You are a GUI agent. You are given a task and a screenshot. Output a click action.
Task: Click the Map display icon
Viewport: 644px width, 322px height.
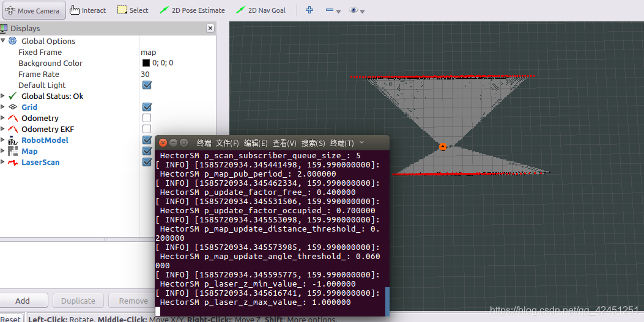click(x=13, y=151)
